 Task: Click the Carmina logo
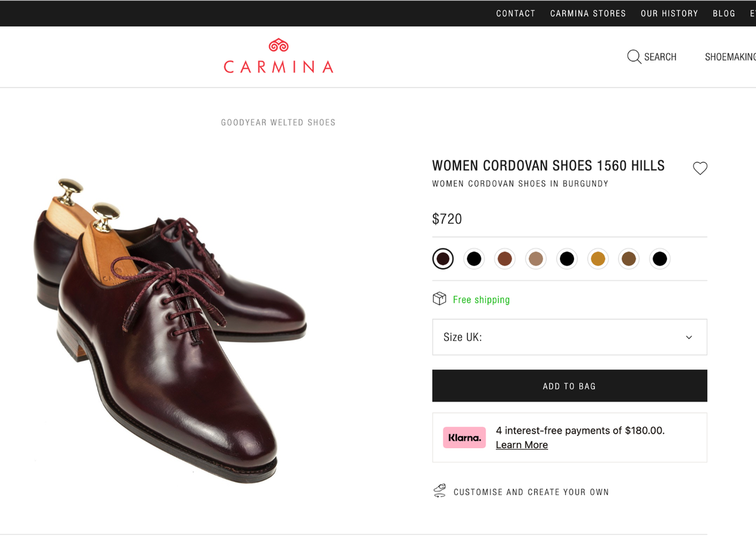pyautogui.click(x=278, y=57)
